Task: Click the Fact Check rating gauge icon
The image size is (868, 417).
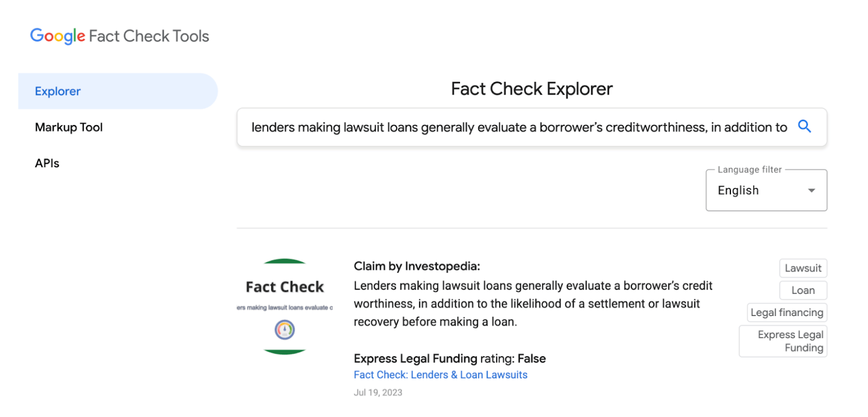Action: click(x=284, y=329)
